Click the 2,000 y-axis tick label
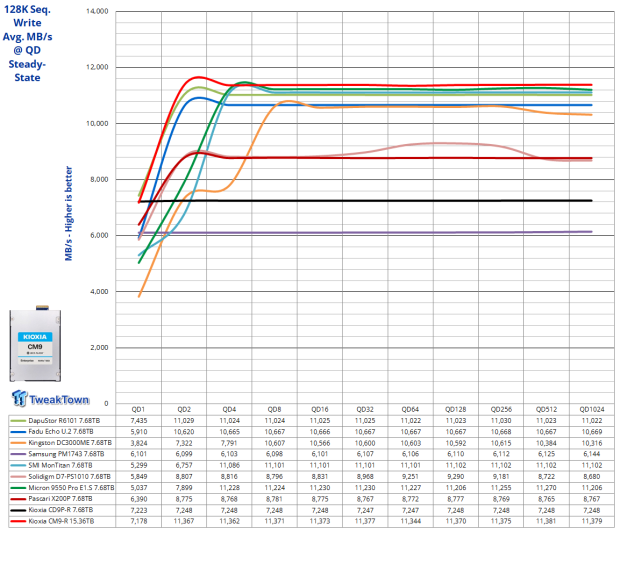Screen dimensions: 620x568 click(x=99, y=347)
